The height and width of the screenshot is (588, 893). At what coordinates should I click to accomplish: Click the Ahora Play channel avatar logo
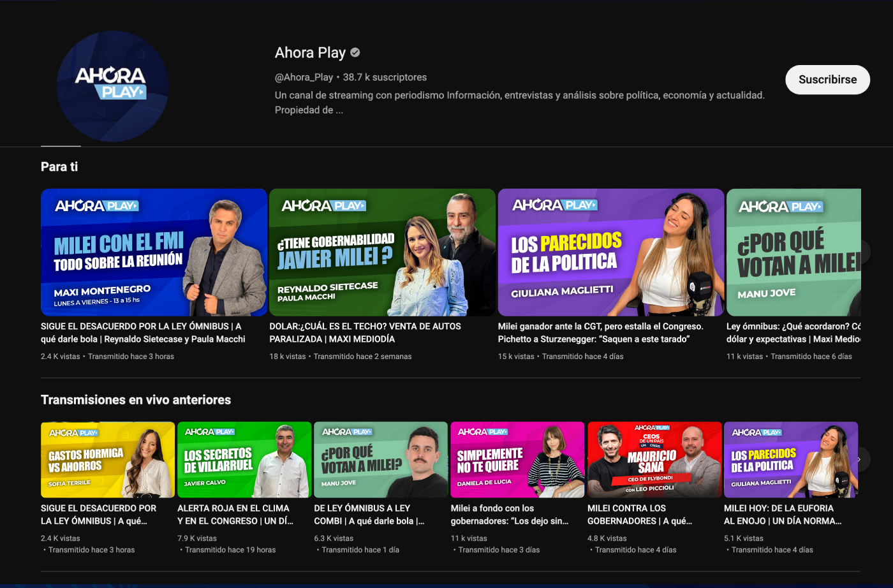click(x=112, y=86)
